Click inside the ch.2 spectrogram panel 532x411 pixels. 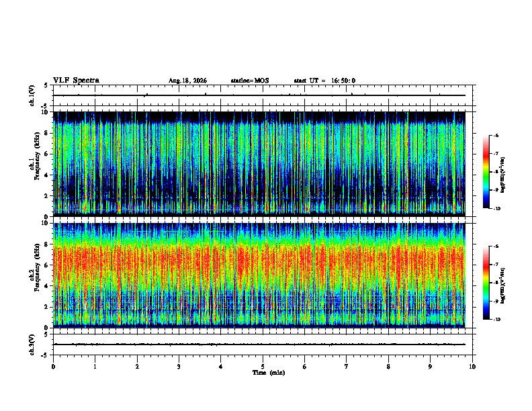tap(259, 275)
